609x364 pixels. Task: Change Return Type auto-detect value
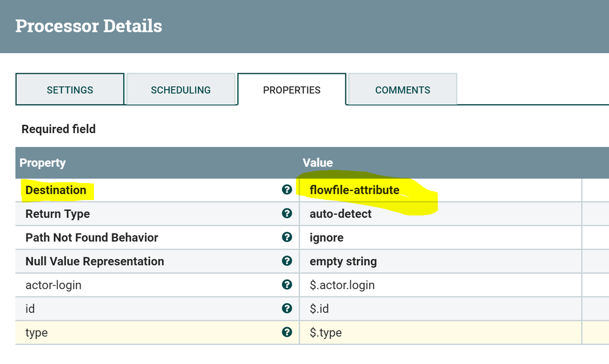click(x=341, y=214)
